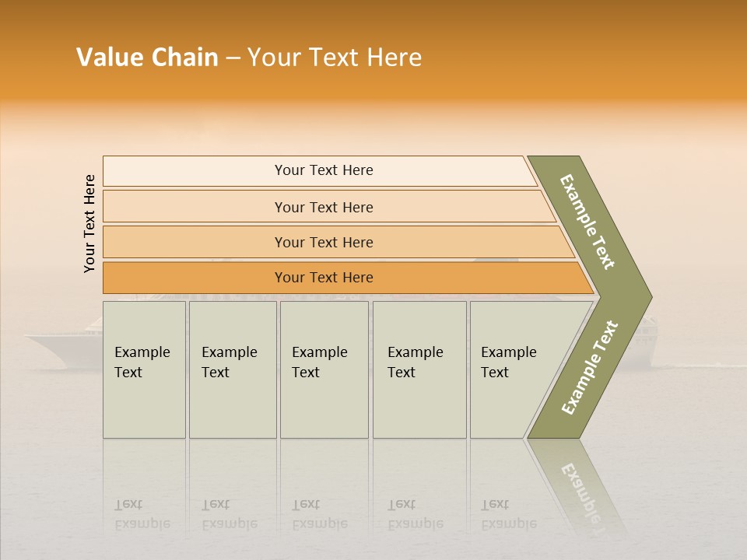
Task: Click the lower arm of the green chevron arrow
Action: (590, 368)
